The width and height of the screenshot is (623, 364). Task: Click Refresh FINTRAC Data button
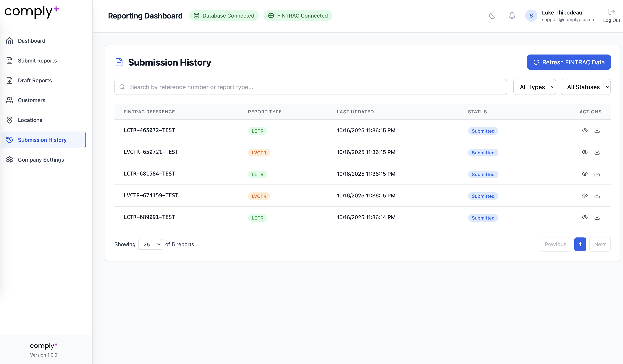tap(569, 62)
